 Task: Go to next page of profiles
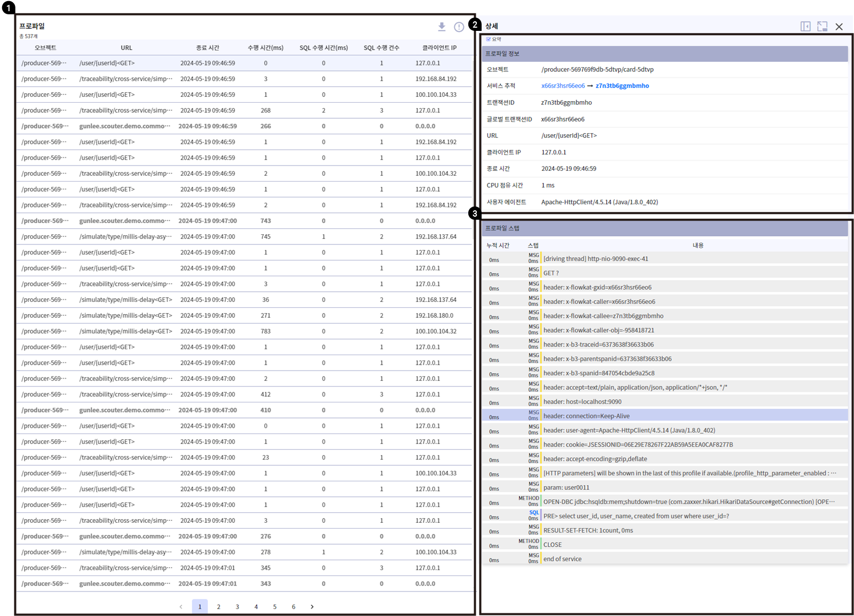(312, 606)
